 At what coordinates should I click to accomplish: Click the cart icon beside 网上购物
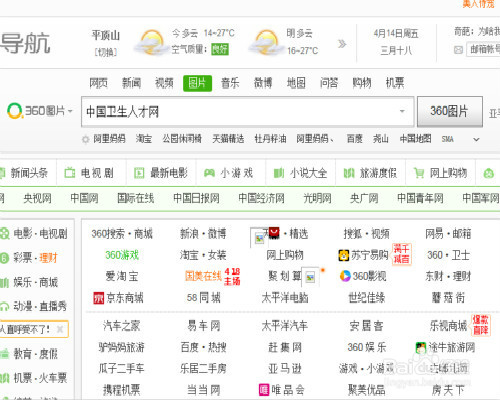pos(419,173)
